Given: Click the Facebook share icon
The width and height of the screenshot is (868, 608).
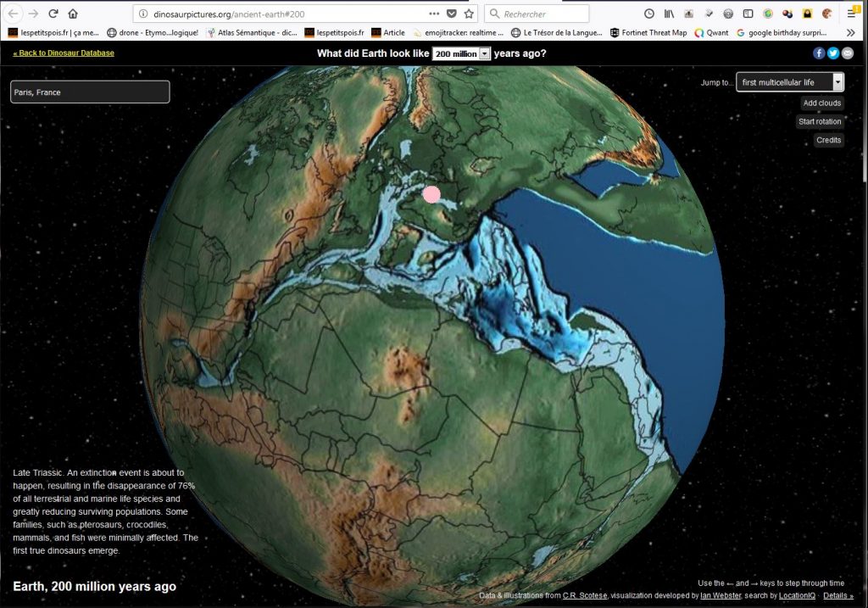Looking at the screenshot, I should click(x=819, y=53).
